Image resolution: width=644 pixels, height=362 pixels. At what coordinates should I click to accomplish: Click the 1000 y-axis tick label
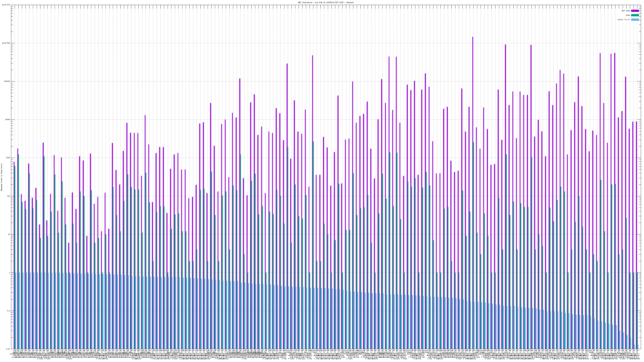[8, 158]
